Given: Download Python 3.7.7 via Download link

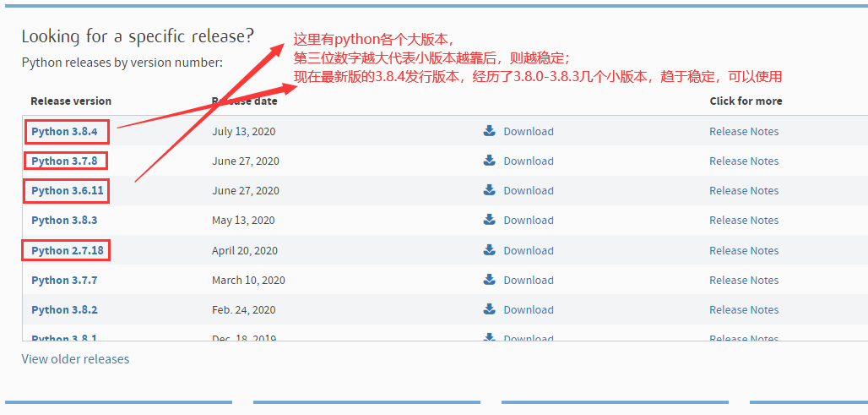Looking at the screenshot, I should coord(528,281).
